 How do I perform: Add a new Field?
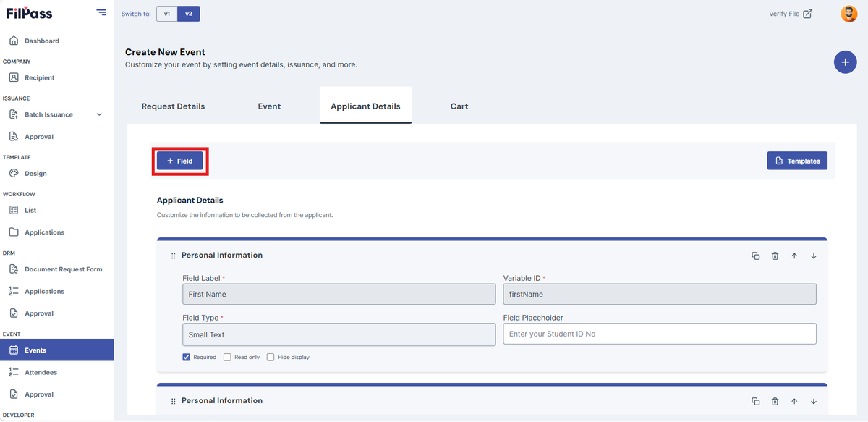[x=180, y=161]
